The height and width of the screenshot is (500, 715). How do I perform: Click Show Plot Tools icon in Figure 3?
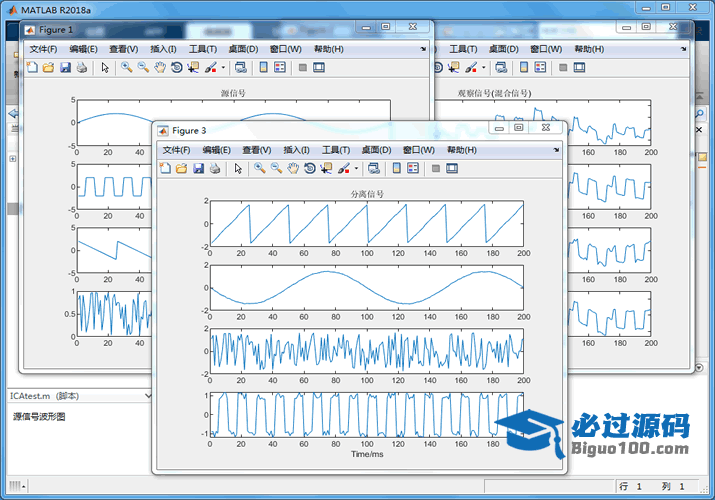[452, 168]
